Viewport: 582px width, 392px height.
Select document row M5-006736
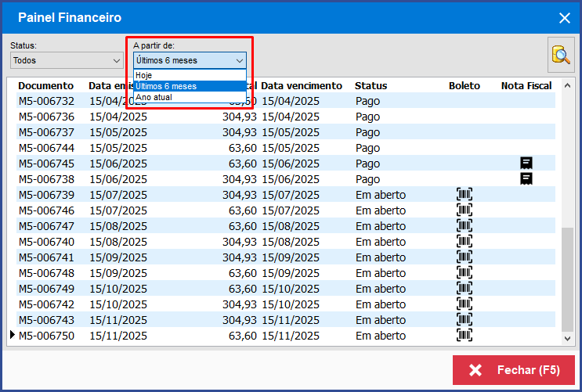point(286,117)
